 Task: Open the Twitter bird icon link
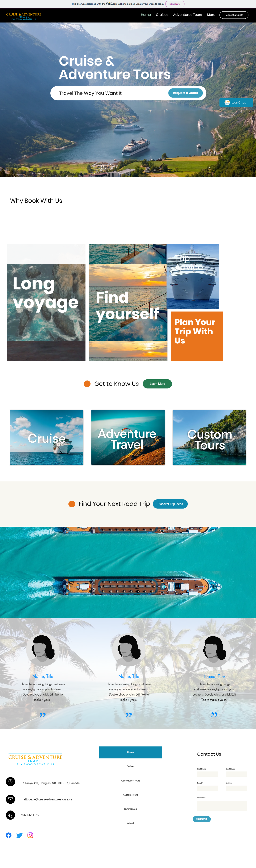tap(19, 835)
